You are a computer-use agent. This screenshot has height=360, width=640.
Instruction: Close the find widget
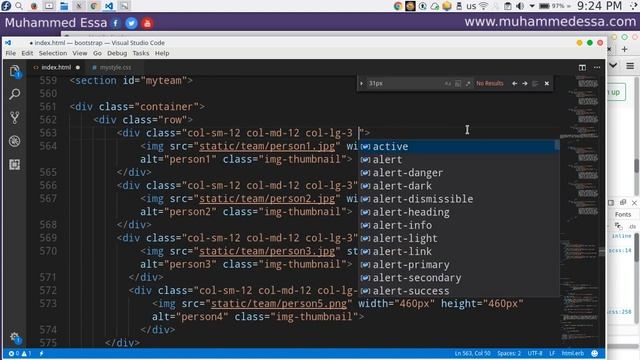click(547, 83)
